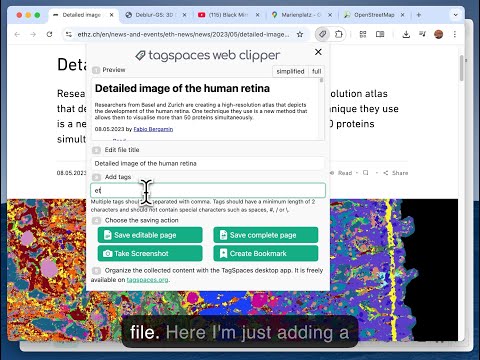Reload the page with the refresh icon
480x360 pixels.
(49, 34)
